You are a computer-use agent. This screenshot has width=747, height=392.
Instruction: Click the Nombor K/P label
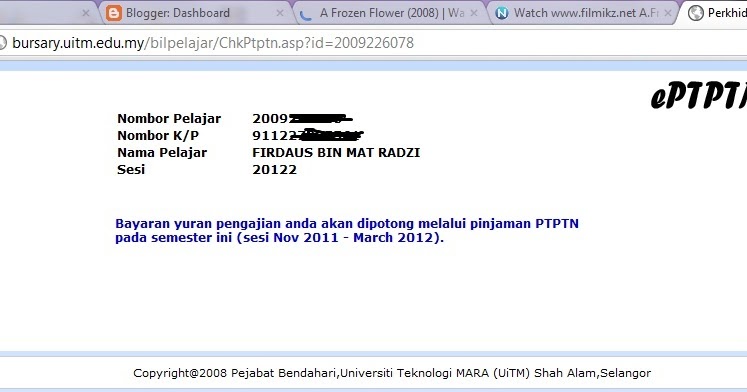pos(158,136)
